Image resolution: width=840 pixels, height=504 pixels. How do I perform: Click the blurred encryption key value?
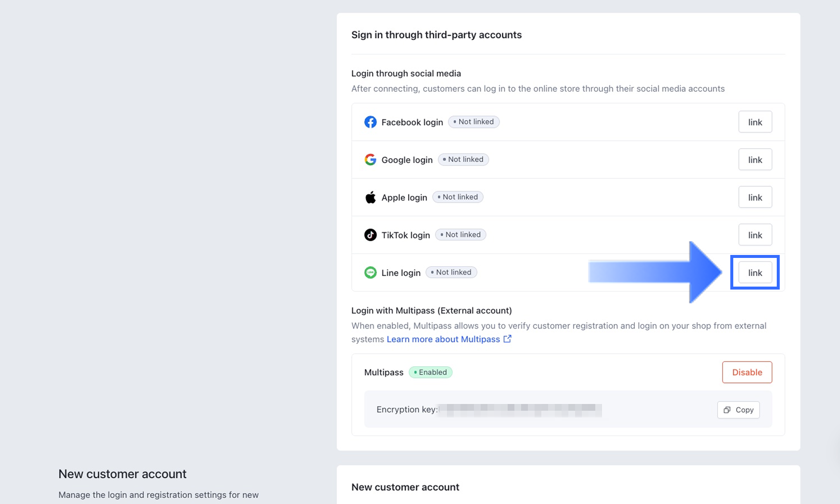coord(520,410)
